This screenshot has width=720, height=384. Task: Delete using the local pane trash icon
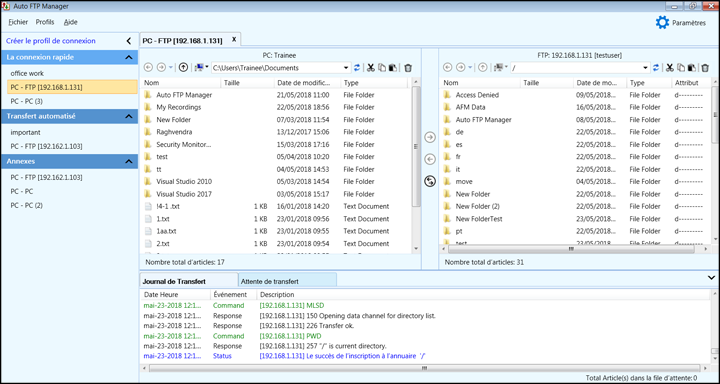click(x=408, y=68)
